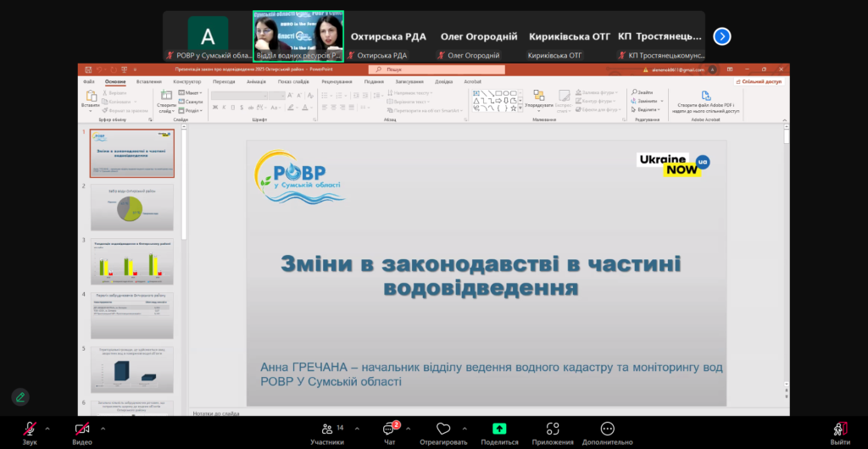Viewport: 868px width, 449px height.
Task: Open the caret next to Участники
Action: tap(357, 429)
